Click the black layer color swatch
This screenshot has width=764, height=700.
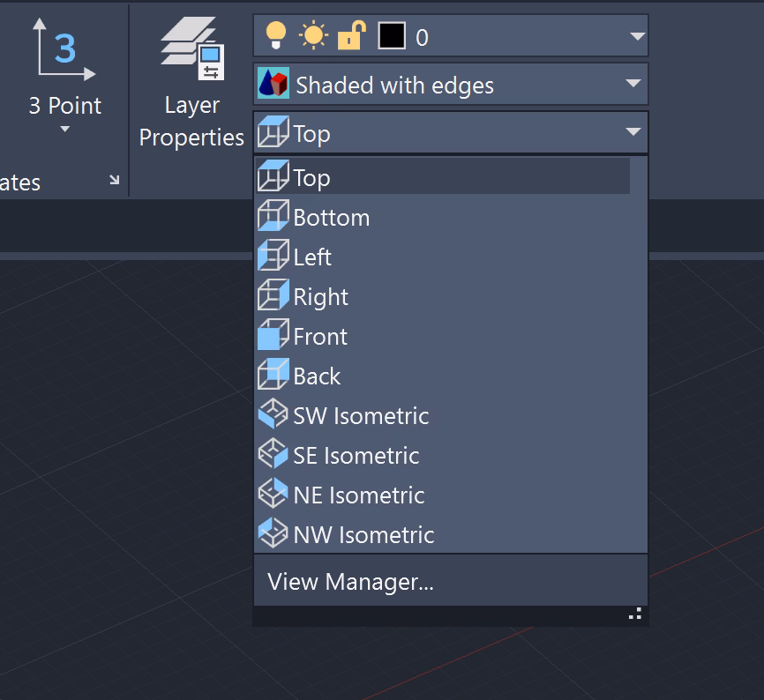[x=392, y=35]
